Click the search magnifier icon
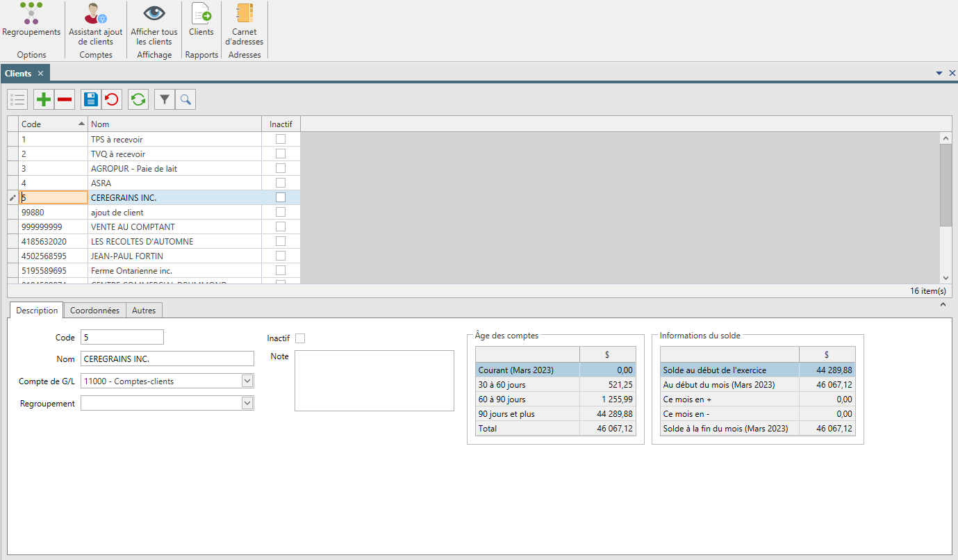 (x=185, y=100)
